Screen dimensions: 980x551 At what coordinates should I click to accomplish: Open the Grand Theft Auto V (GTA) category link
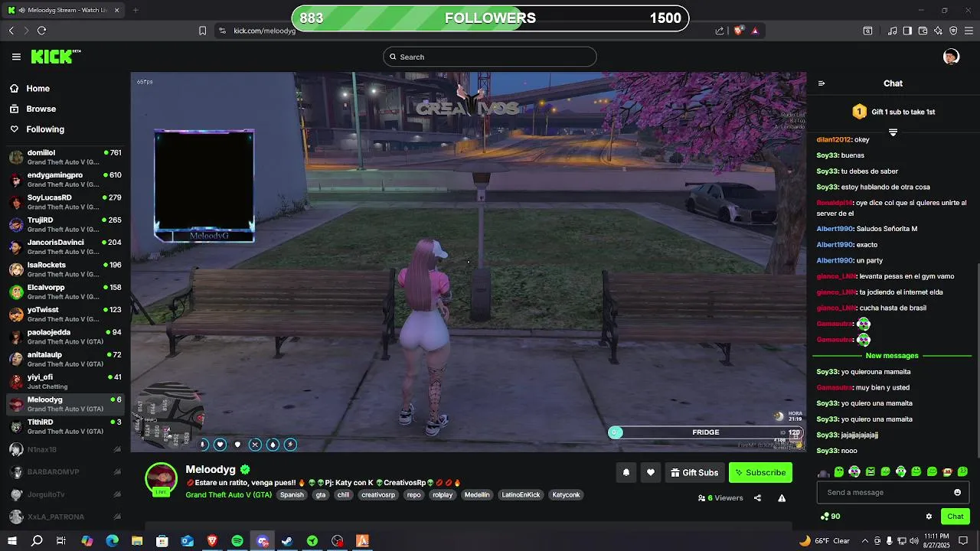(228, 495)
